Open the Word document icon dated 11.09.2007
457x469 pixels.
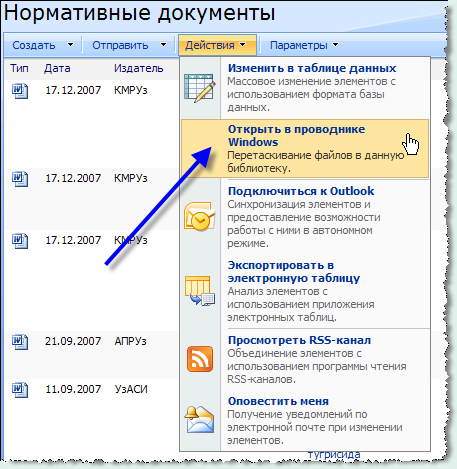coord(20,390)
